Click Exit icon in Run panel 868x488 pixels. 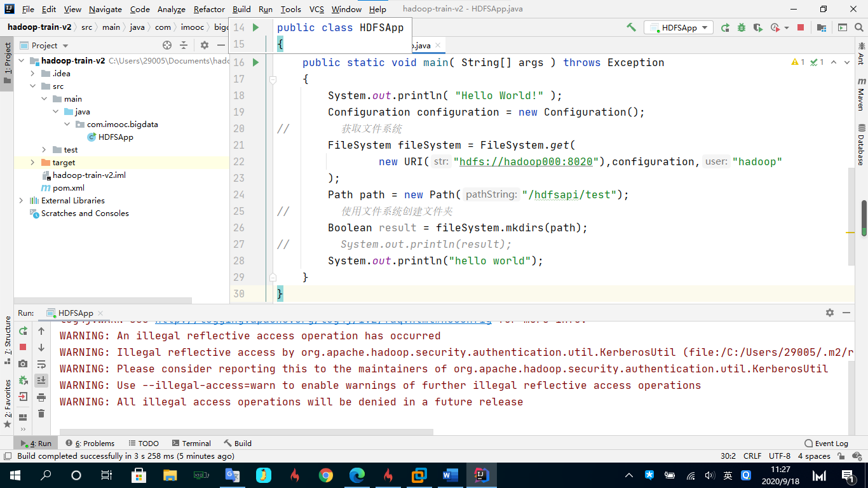click(x=23, y=396)
